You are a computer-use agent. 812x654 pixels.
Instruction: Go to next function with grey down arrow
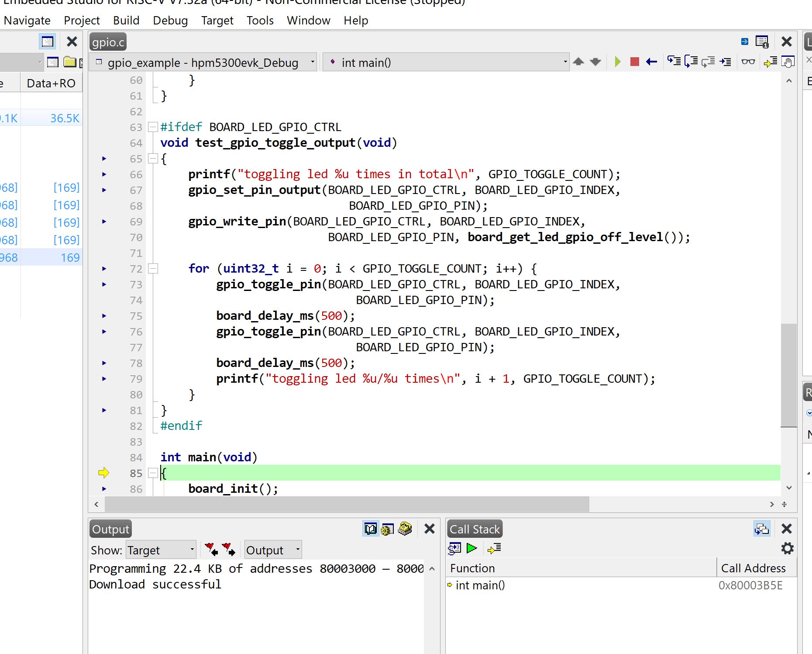click(595, 62)
